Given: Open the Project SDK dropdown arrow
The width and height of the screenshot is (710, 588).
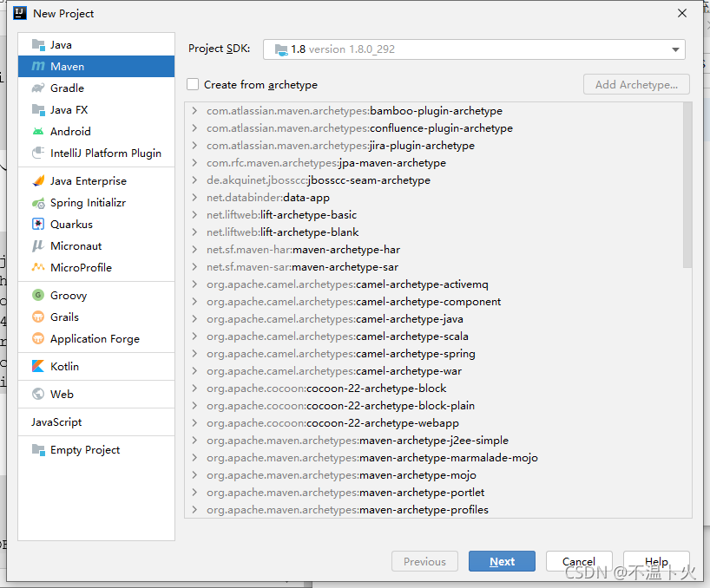Looking at the screenshot, I should 675,49.
